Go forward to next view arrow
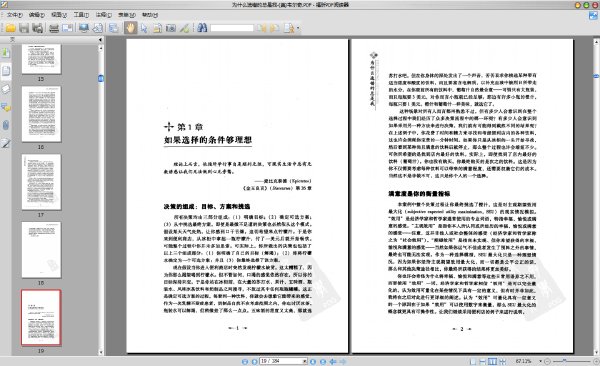This screenshot has width=600, height=366. click(343, 361)
